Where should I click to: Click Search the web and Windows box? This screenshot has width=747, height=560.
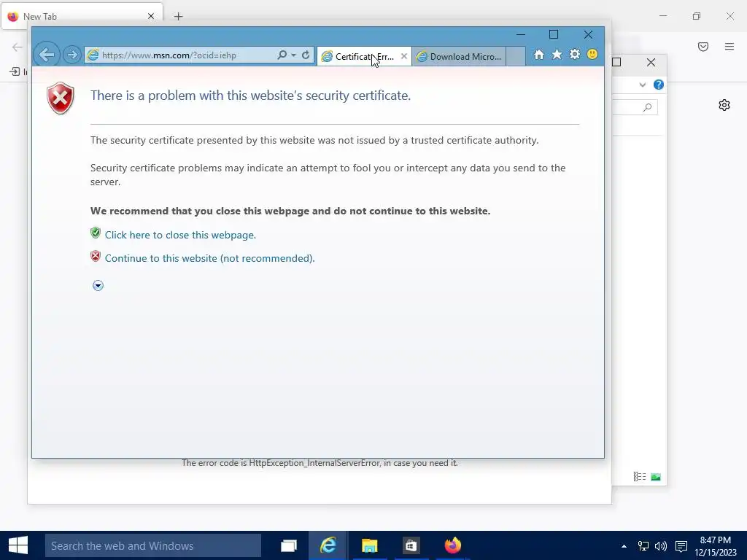click(x=153, y=545)
